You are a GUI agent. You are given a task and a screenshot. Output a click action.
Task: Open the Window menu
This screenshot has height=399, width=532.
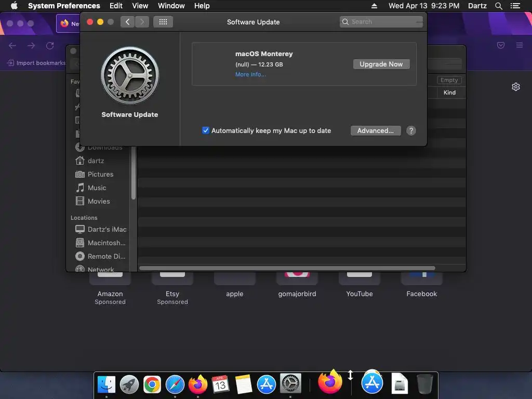tap(171, 6)
